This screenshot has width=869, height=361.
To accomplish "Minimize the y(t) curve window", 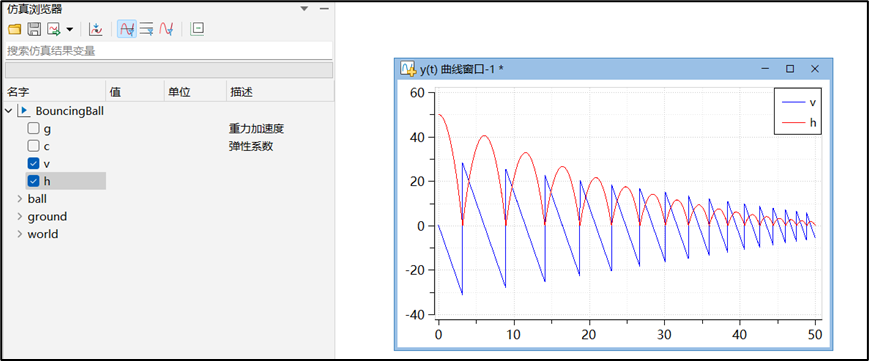I will tap(765, 69).
